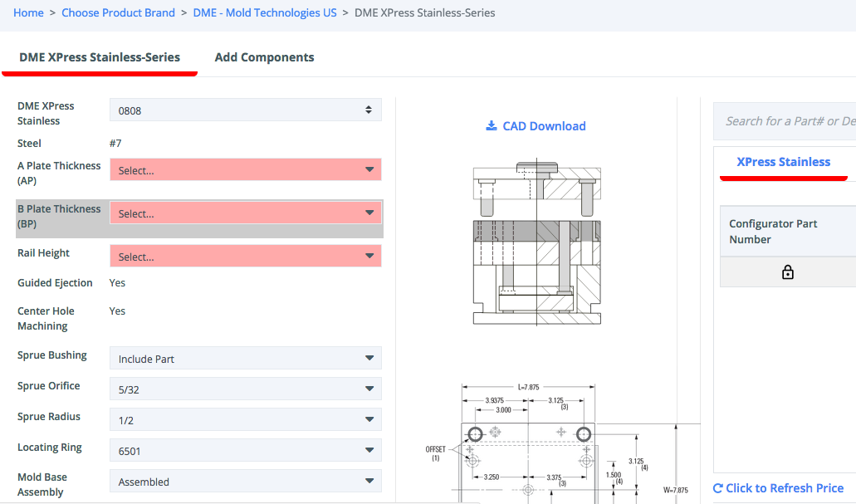Open the B Plate Thickness (BP) dropdown
The width and height of the screenshot is (856, 504).
[x=246, y=213]
